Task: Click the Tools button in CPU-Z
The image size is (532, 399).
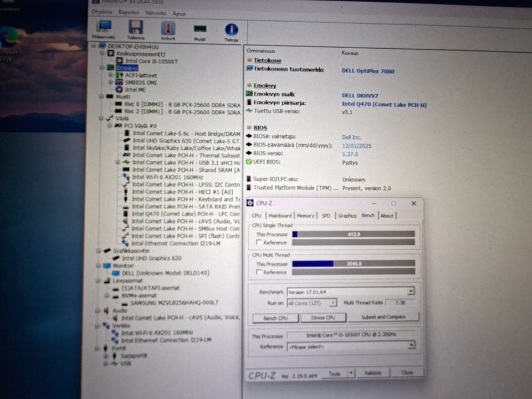Action: (x=335, y=373)
